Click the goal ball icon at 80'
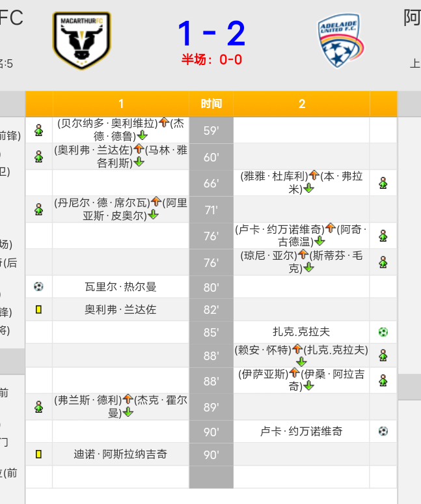The width and height of the screenshot is (421, 504). 38,287
